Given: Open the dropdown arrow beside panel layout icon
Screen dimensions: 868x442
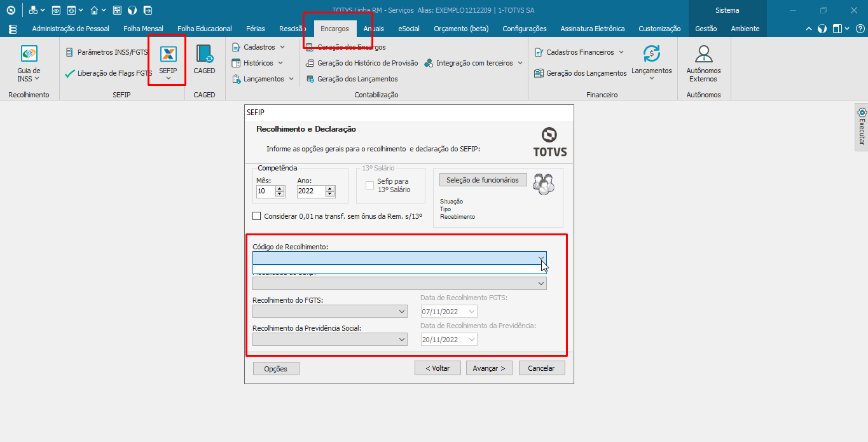Looking at the screenshot, I should (848, 29).
